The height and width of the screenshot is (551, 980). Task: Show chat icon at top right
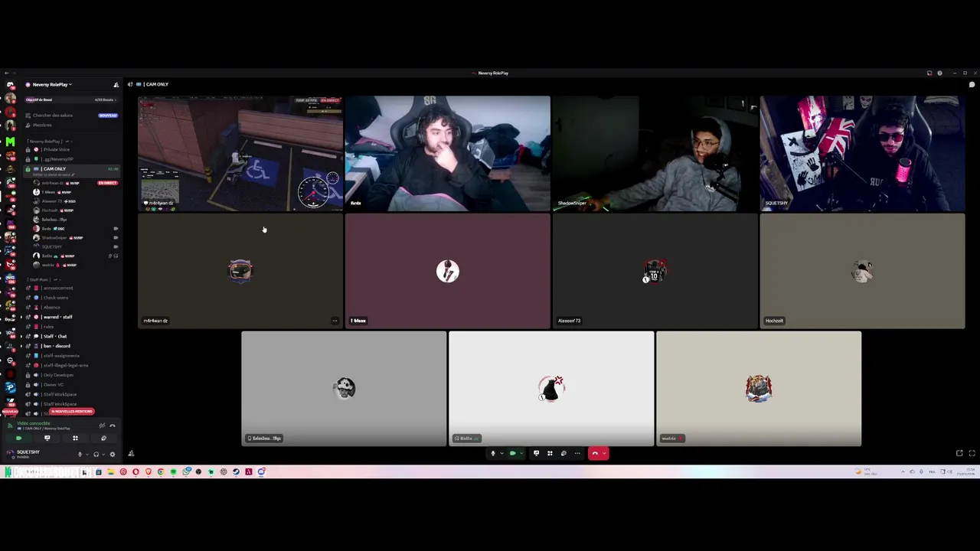pyautogui.click(x=972, y=84)
